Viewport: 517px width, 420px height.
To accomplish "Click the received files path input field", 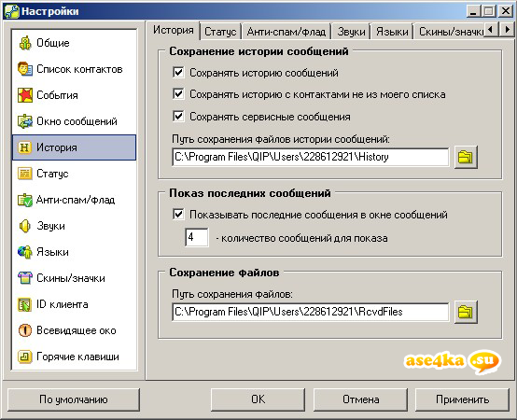I will click(x=310, y=312).
